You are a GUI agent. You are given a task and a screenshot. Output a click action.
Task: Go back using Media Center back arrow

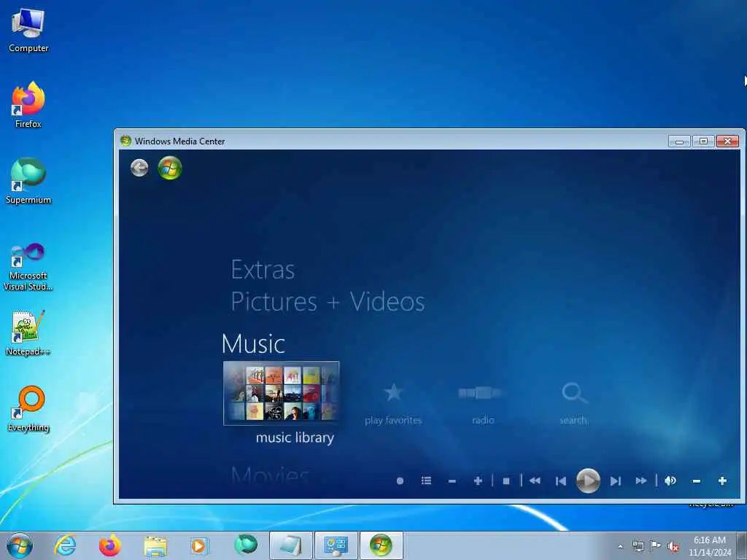tap(139, 168)
